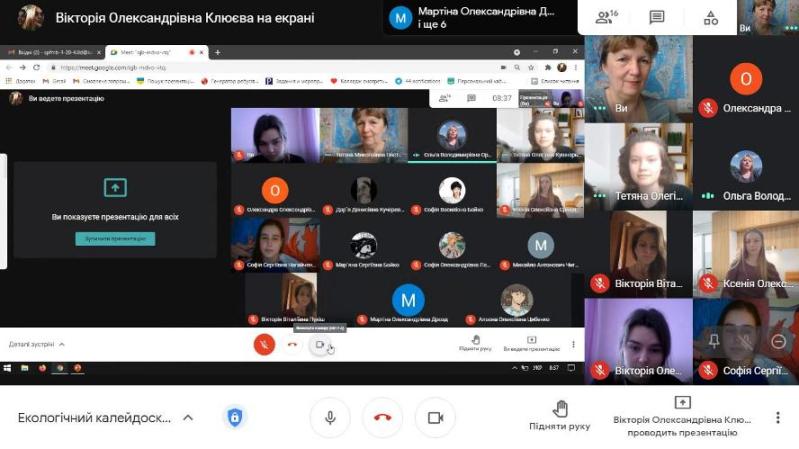Click Підняти руку to raise your hand
799x449 pixels.
pos(560,416)
